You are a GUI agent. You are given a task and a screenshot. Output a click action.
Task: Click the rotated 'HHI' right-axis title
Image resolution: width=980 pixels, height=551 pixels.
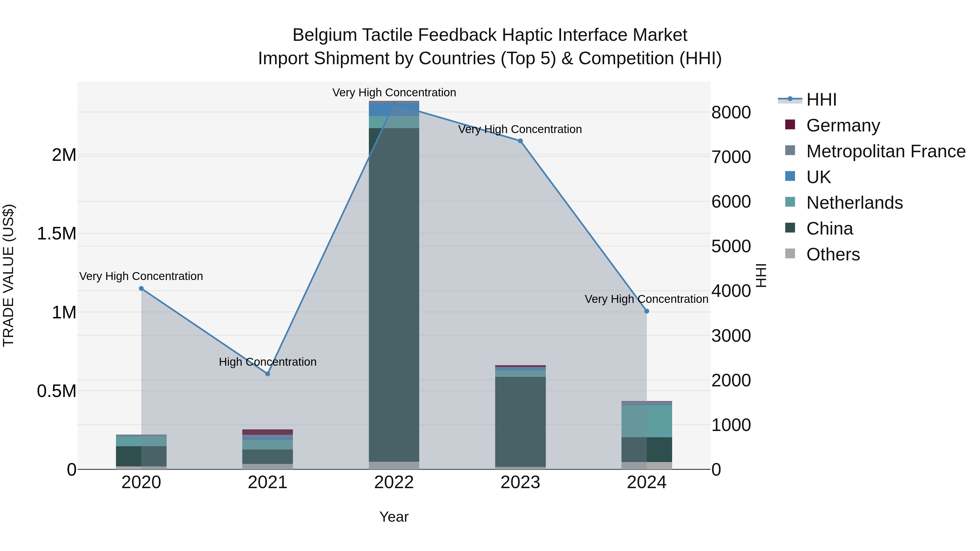pyautogui.click(x=761, y=275)
